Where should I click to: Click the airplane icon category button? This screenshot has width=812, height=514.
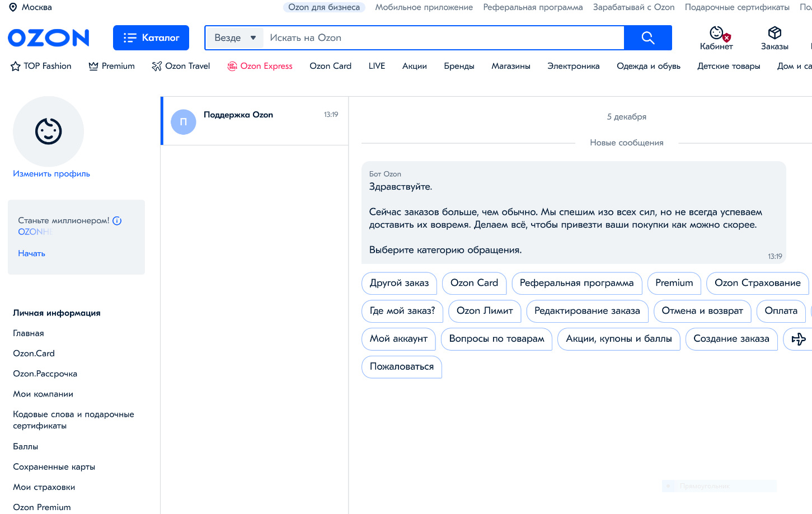pos(798,339)
